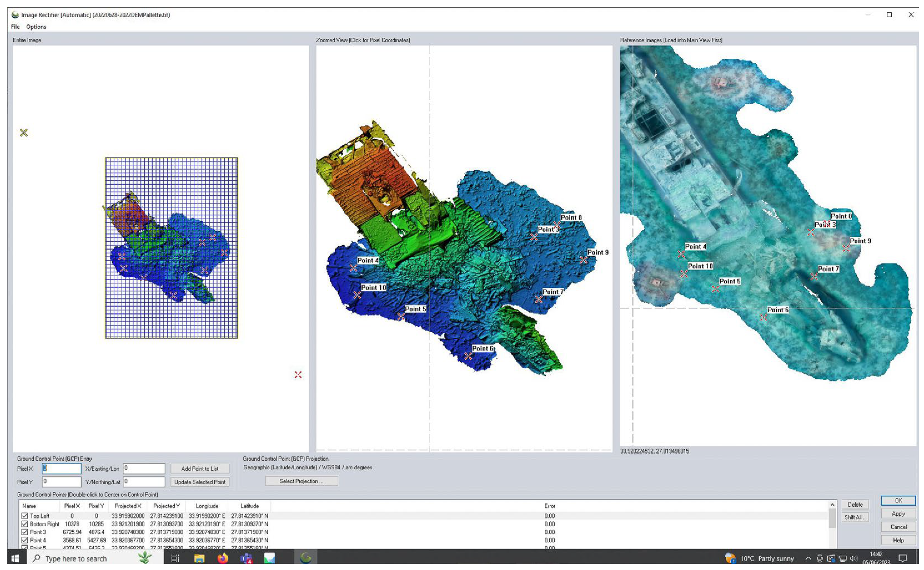
Task: Uncheck the Point 3 control point
Action: click(x=24, y=532)
